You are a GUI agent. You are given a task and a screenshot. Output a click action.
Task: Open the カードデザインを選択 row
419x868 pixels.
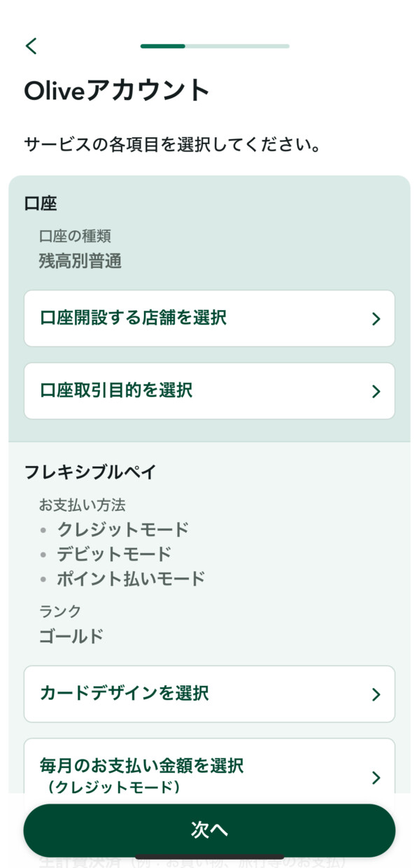click(209, 694)
